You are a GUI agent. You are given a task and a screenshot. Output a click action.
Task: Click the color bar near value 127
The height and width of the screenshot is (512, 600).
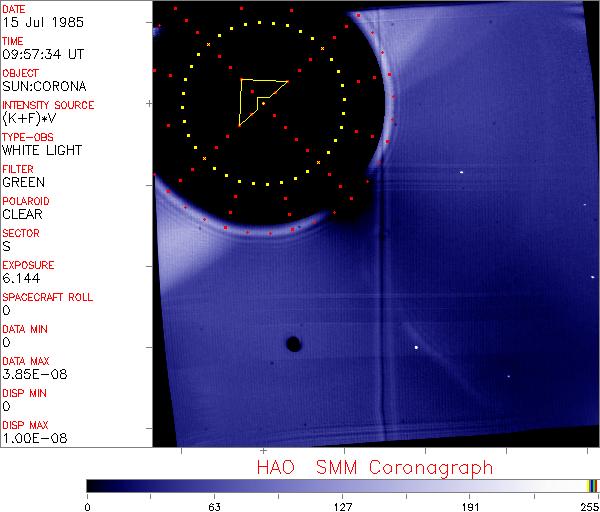(342, 486)
